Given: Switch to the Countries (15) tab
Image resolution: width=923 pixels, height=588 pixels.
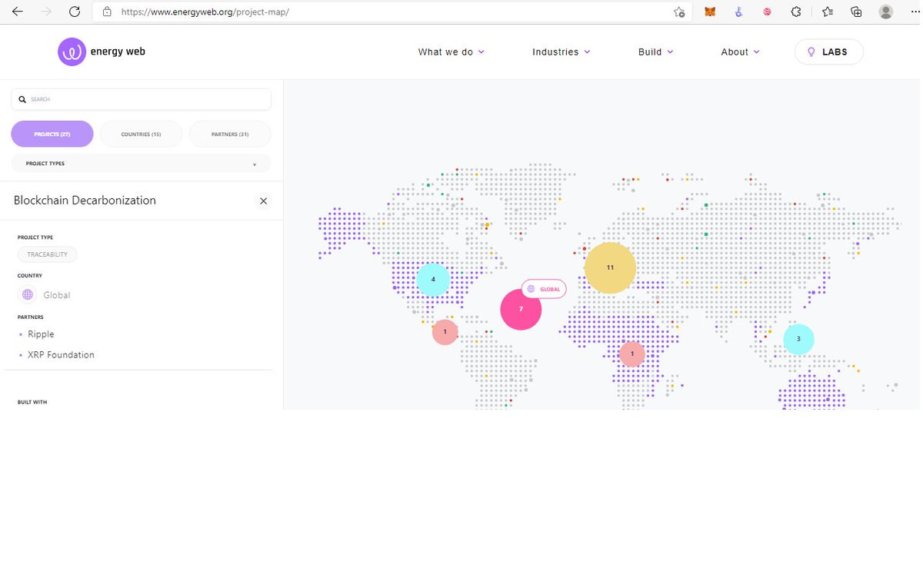Looking at the screenshot, I should click(141, 134).
